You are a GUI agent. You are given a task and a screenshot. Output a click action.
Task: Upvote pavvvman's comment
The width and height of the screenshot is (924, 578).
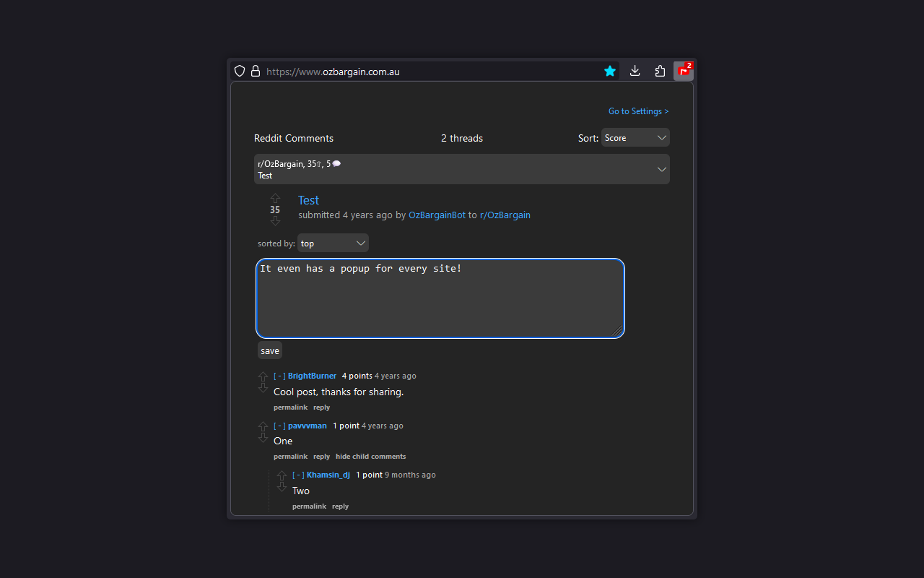pyautogui.click(x=263, y=426)
